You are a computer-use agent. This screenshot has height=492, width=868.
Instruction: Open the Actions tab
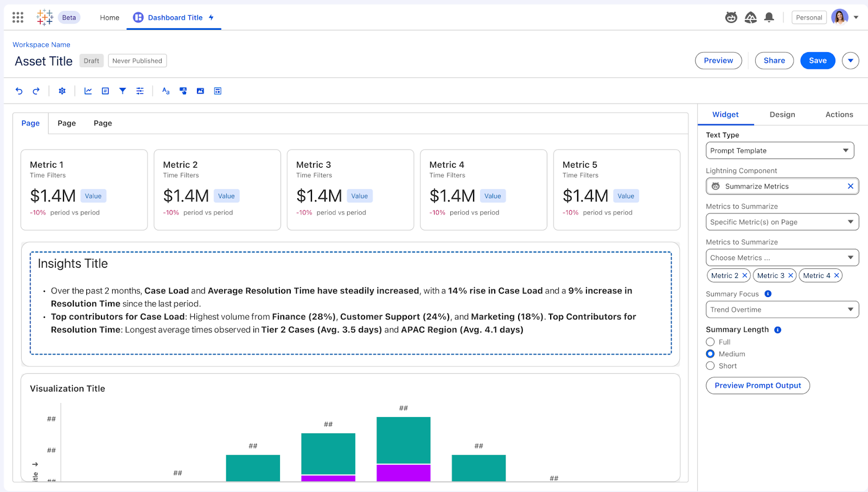click(838, 115)
